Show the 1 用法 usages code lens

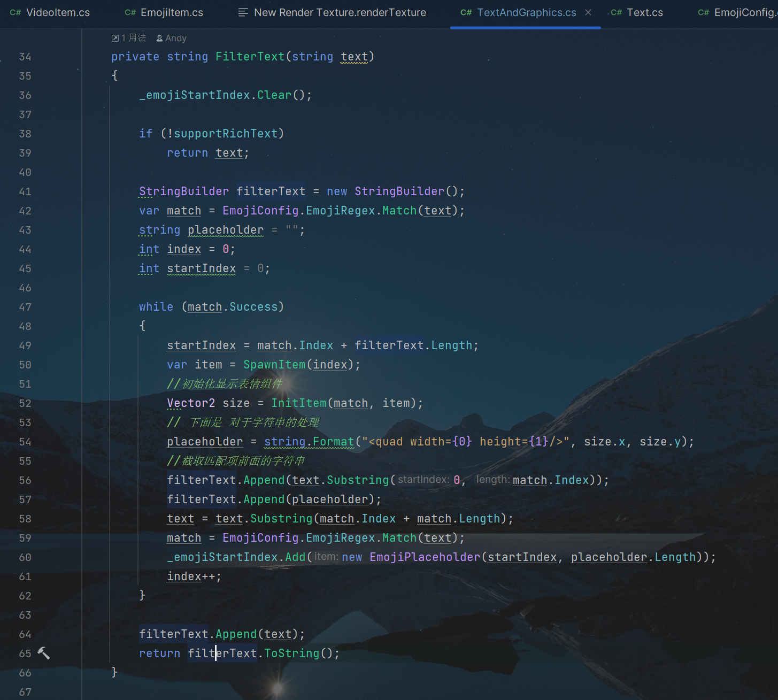click(x=133, y=38)
